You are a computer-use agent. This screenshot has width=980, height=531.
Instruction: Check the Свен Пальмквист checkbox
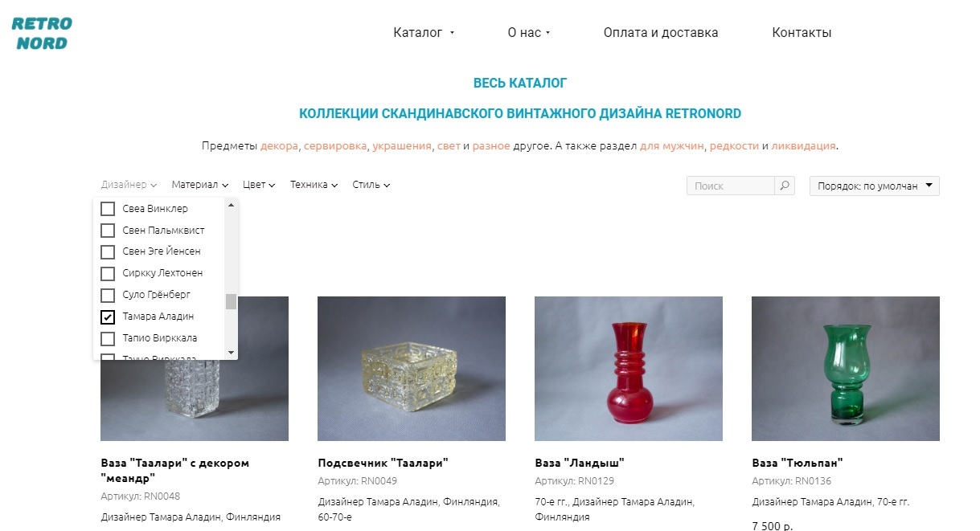click(108, 231)
